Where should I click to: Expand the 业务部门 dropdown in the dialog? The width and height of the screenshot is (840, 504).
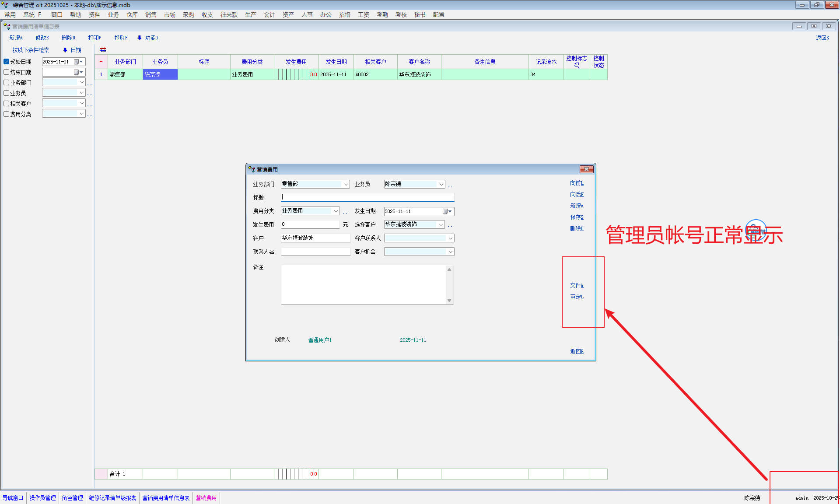pos(346,184)
